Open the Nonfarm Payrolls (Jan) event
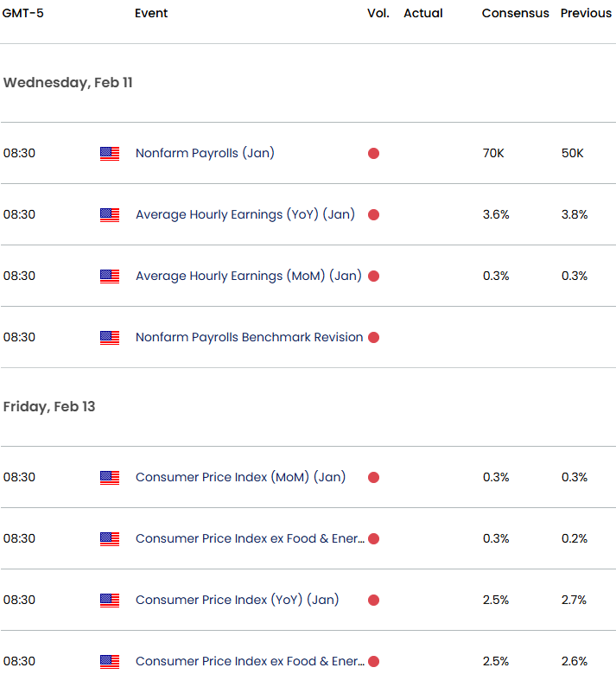 (205, 154)
